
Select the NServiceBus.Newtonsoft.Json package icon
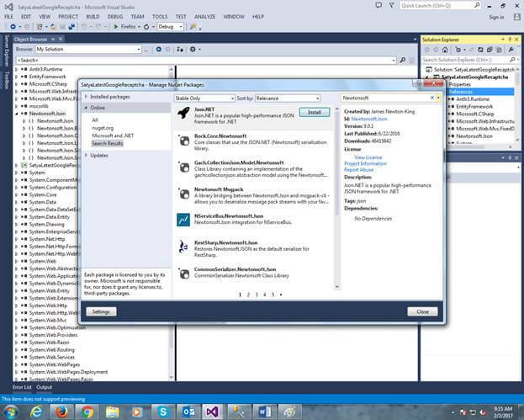[x=183, y=220]
